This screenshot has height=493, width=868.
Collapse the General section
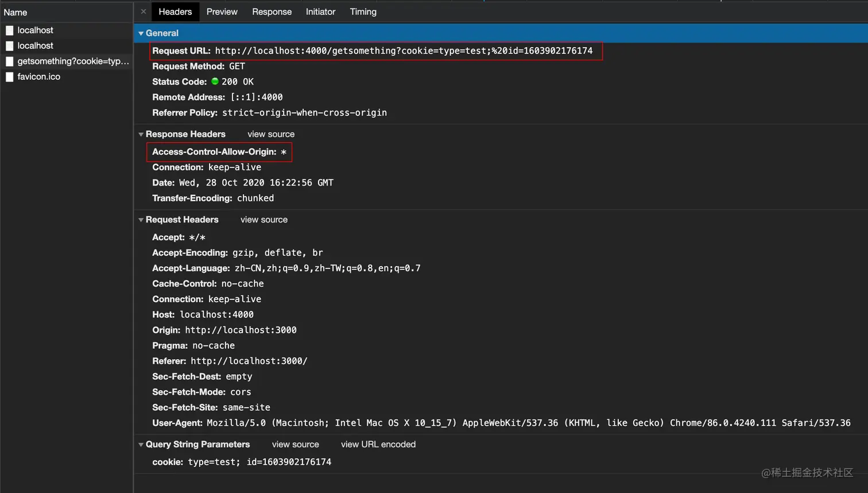pyautogui.click(x=141, y=33)
